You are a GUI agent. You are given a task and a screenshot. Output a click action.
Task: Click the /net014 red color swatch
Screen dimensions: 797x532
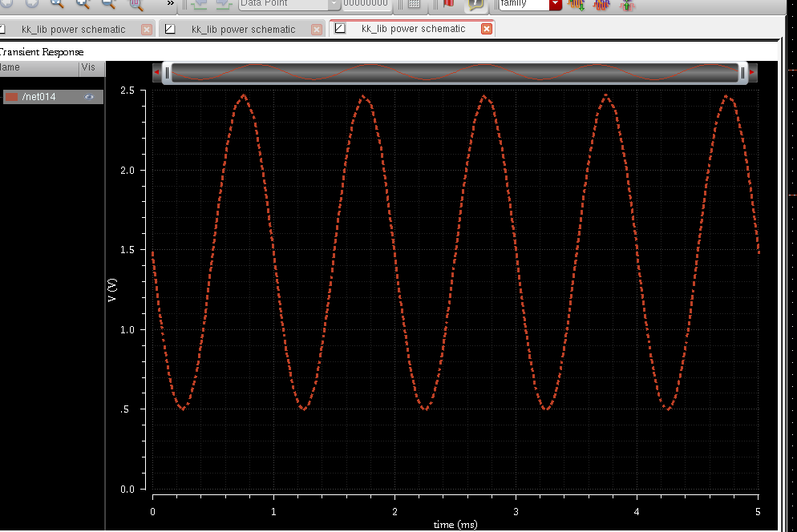[12, 97]
